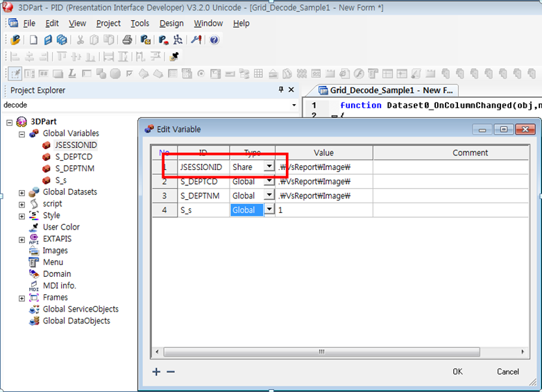Image resolution: width=542 pixels, height=392 pixels.
Task: Click the pushpin icon in alignment toolbar
Action: tap(174, 57)
